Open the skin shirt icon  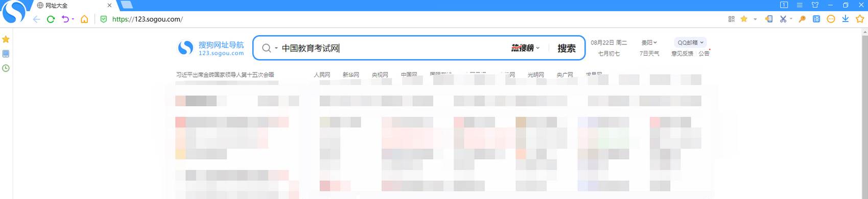(815, 5)
